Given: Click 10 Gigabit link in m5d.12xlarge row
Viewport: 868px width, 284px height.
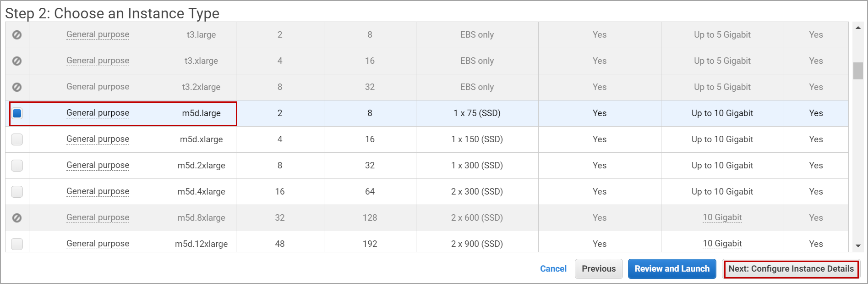Looking at the screenshot, I should click(722, 244).
